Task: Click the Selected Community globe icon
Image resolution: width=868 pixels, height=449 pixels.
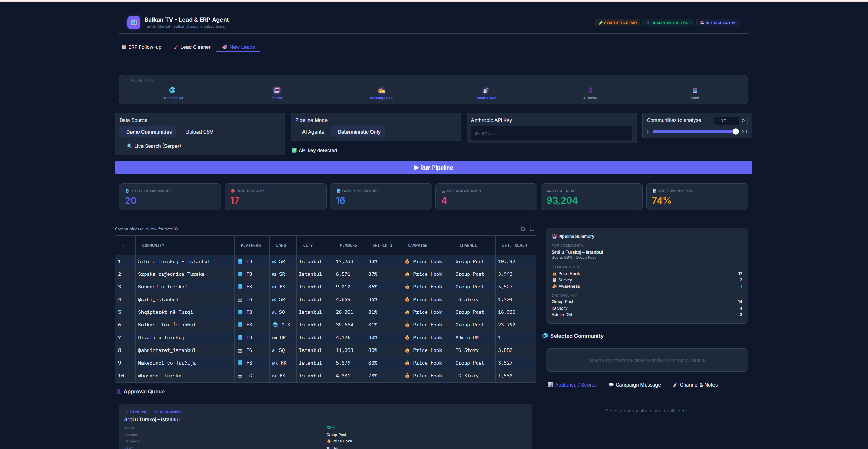Action: (545, 336)
